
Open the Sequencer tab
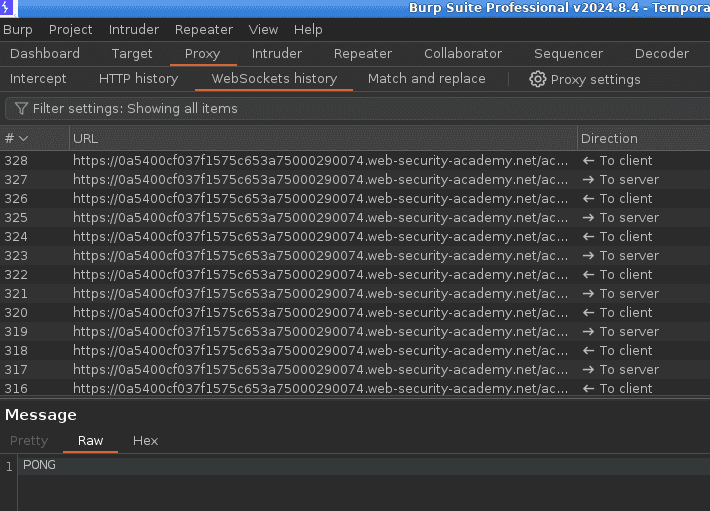568,54
